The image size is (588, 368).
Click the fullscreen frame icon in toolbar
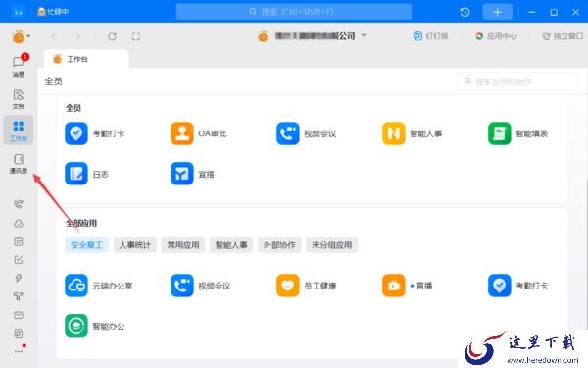pyautogui.click(x=136, y=36)
